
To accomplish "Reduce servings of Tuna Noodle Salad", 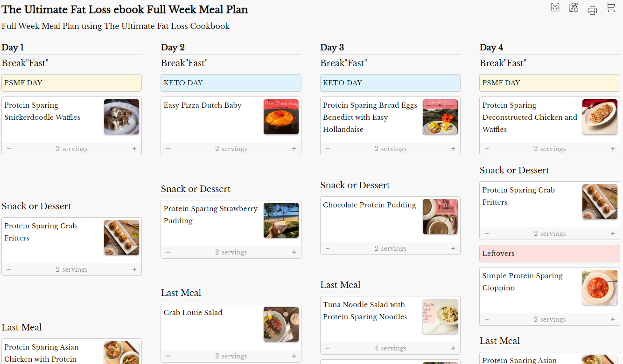I will pyautogui.click(x=328, y=349).
